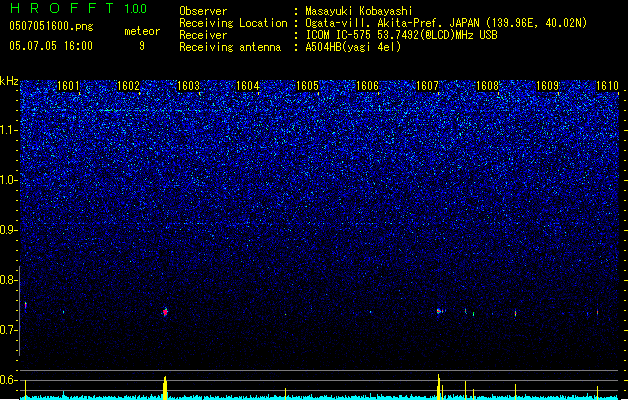This screenshot has height=400, width=629.
Task: Click the meteor echo at the spectrogram's left edge
Action: coord(26,306)
